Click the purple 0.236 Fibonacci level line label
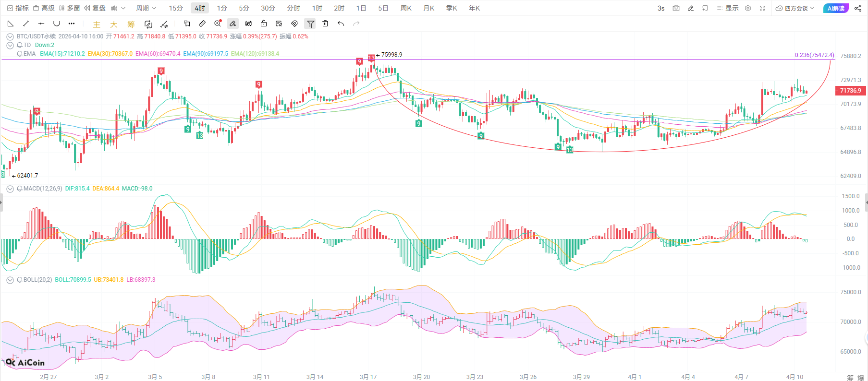 coord(814,55)
